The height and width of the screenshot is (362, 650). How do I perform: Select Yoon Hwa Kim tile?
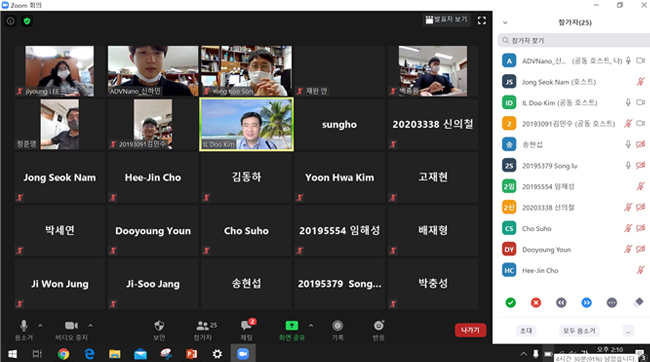[340, 177]
